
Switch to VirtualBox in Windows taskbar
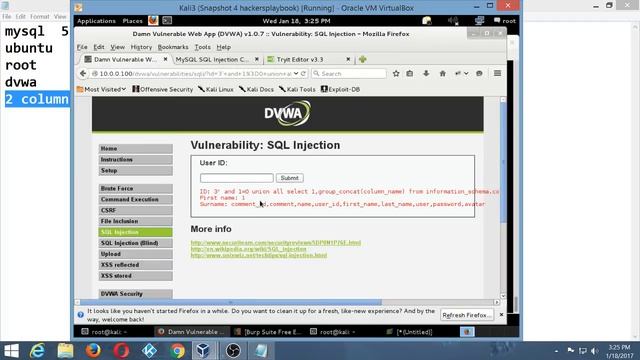[x=203, y=351]
